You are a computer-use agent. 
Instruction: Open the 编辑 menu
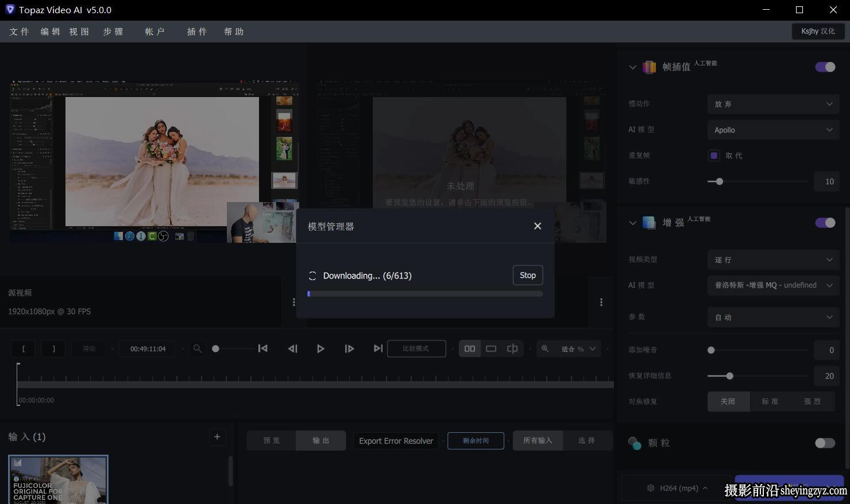click(51, 32)
